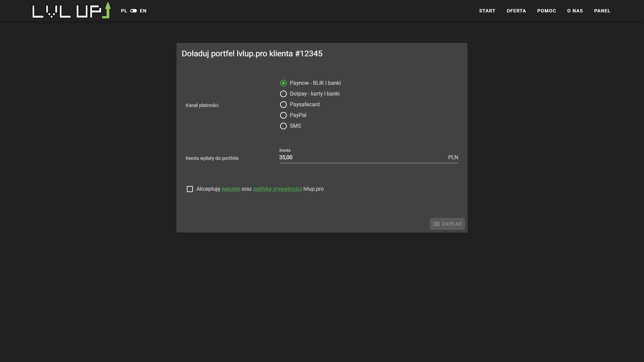The height and width of the screenshot is (362, 644).
Task: Navigate to O NAS page
Action: coord(575,11)
